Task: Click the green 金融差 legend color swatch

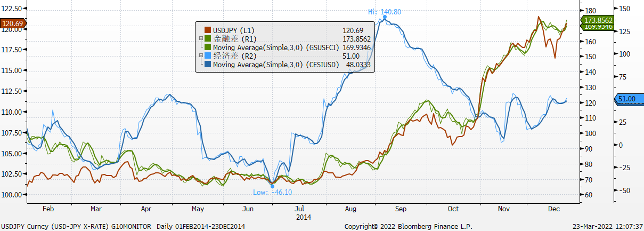Action: click(x=208, y=39)
